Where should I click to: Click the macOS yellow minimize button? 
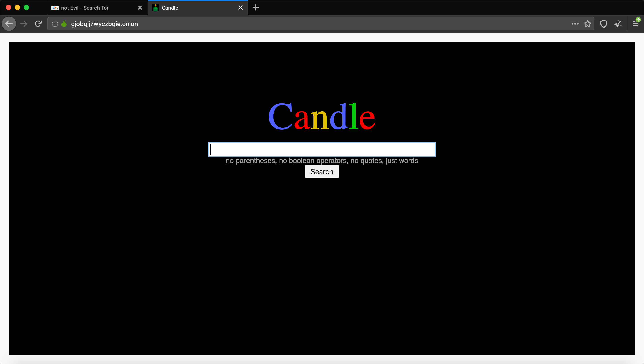(x=17, y=8)
